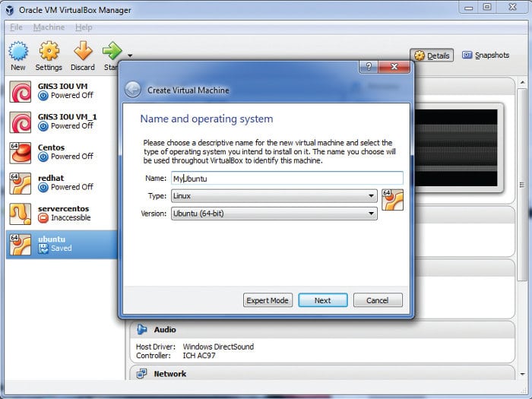Click the Ubuntu 64-bit OS icon in dialog
The width and height of the screenshot is (532, 399).
pyautogui.click(x=393, y=200)
